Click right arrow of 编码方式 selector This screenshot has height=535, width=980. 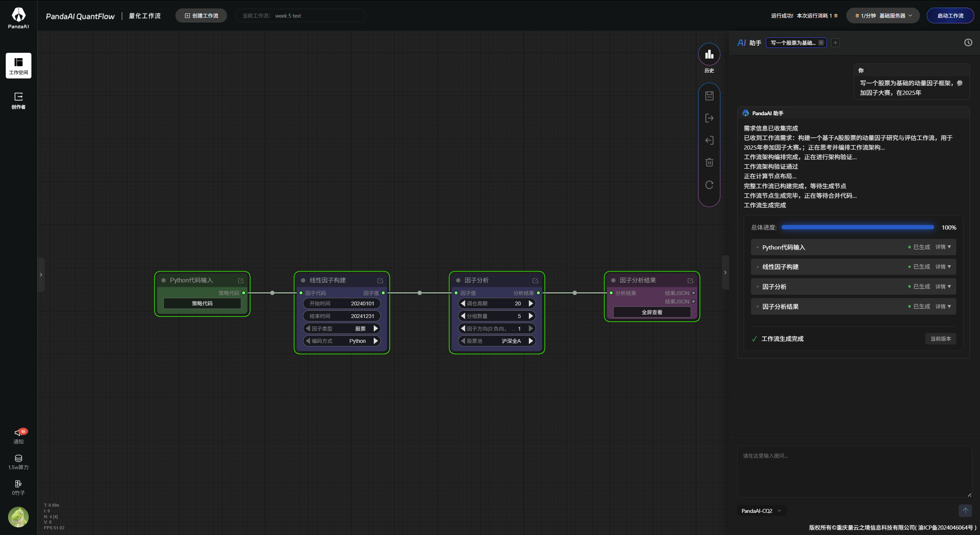point(376,341)
